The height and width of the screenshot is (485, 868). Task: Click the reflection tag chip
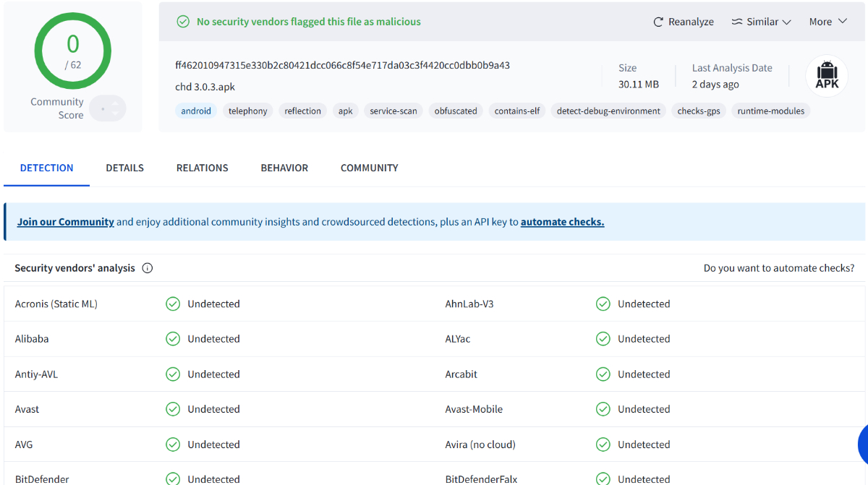302,111
